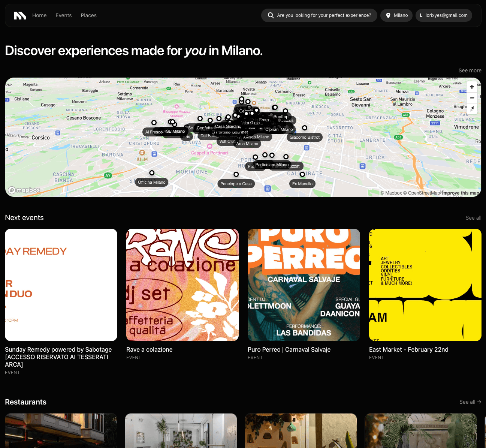Select the Officina Milano label on the map
486x448 pixels.
click(x=151, y=182)
